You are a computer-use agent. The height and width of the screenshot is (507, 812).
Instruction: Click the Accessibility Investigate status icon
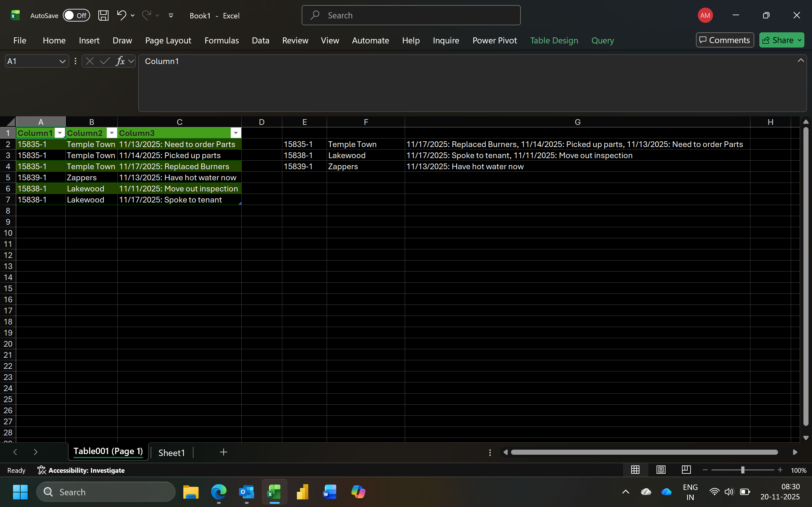[42, 470]
